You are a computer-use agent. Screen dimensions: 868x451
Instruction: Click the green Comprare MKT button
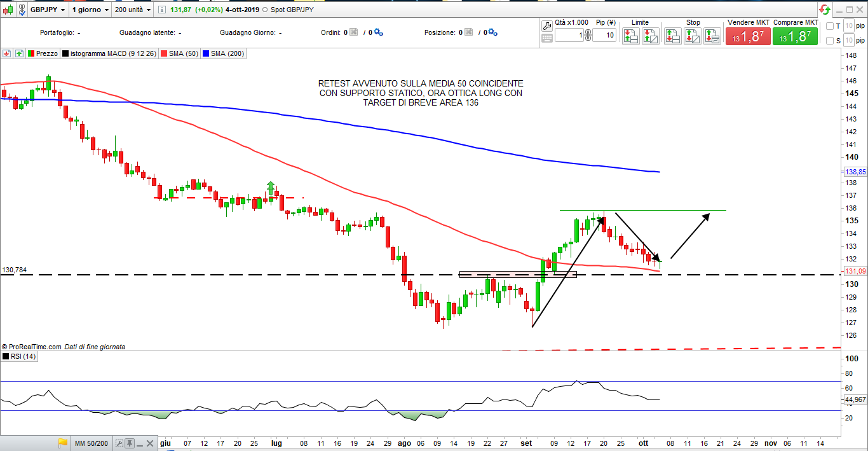[x=795, y=37]
